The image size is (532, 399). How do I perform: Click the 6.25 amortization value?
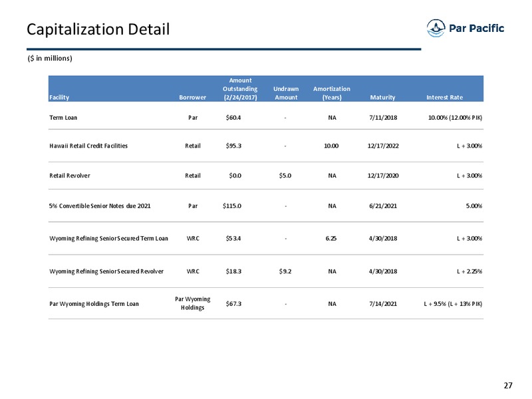click(x=331, y=239)
